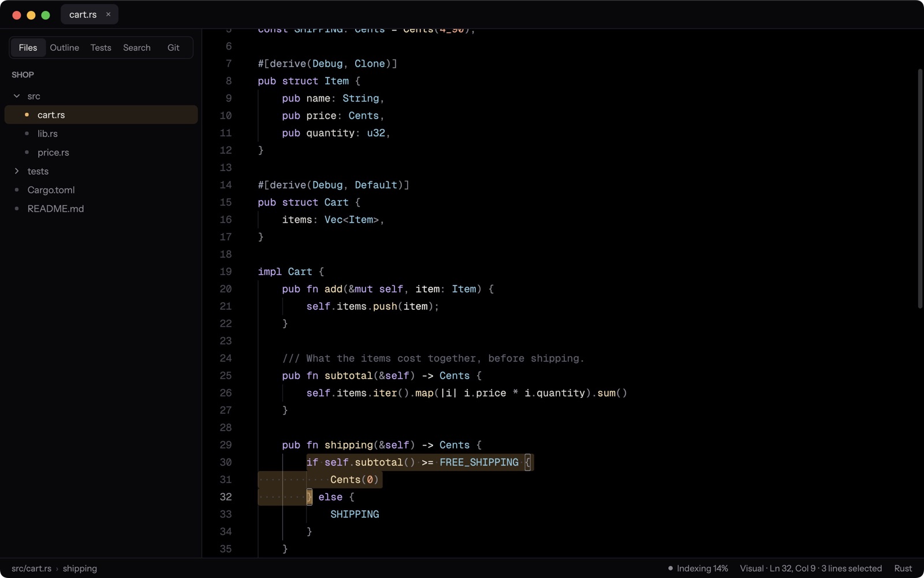Image resolution: width=924 pixels, height=578 pixels.
Task: Open the Git panel tab
Action: point(173,47)
